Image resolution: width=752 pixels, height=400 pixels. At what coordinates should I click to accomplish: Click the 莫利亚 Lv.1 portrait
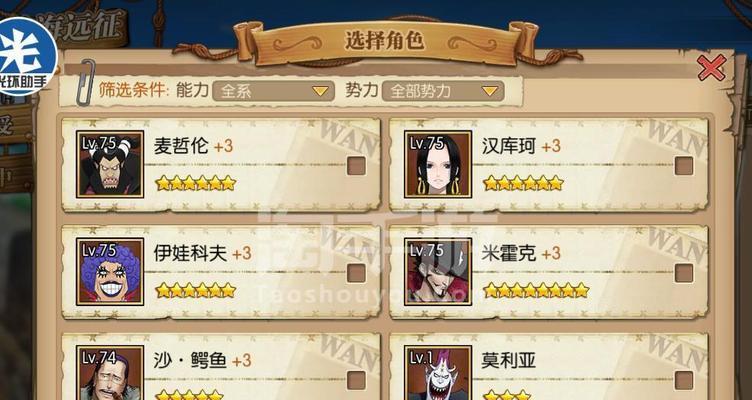438,373
